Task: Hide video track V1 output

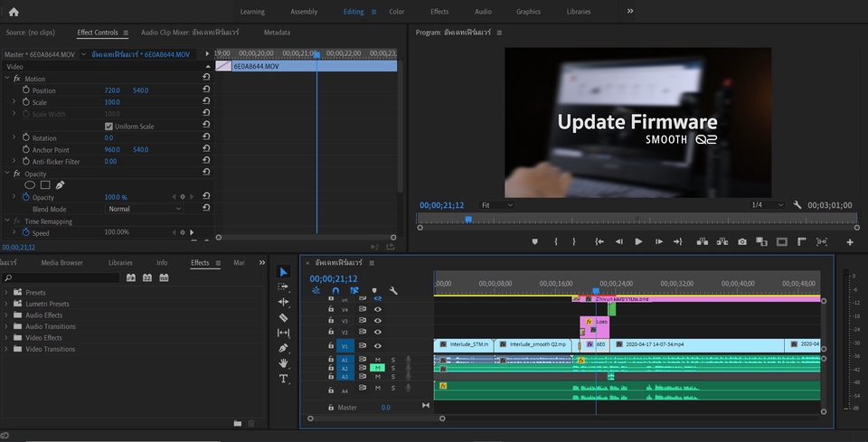Action: coord(378,345)
